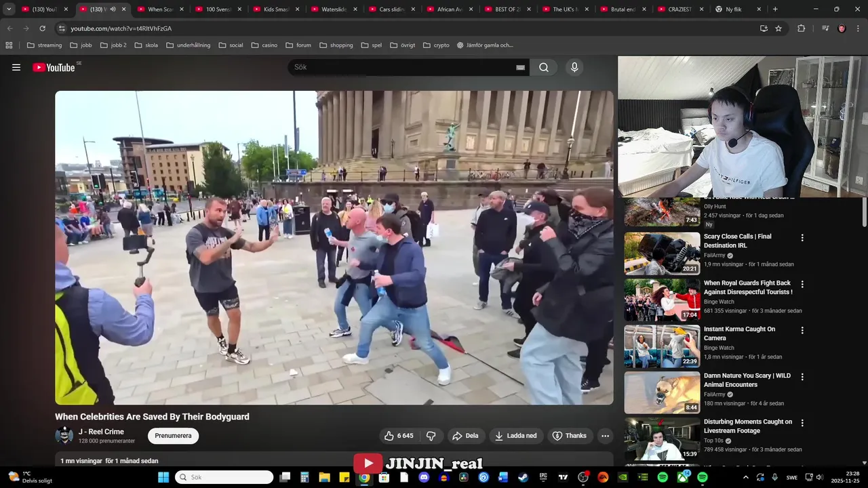Open the Chrome three-dot menu
Image resolution: width=868 pixels, height=488 pixels.
pyautogui.click(x=858, y=28)
